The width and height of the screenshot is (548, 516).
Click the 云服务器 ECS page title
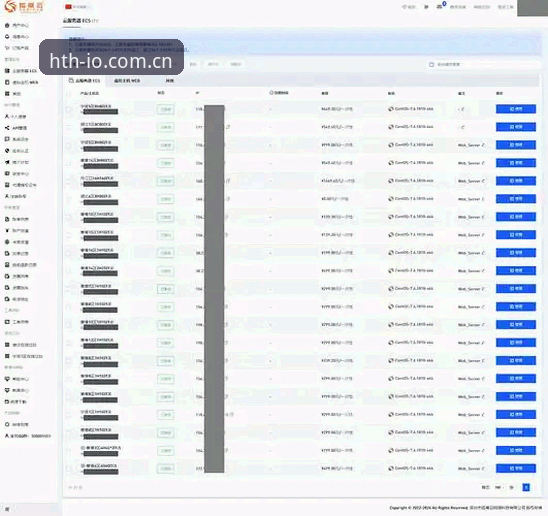point(77,21)
